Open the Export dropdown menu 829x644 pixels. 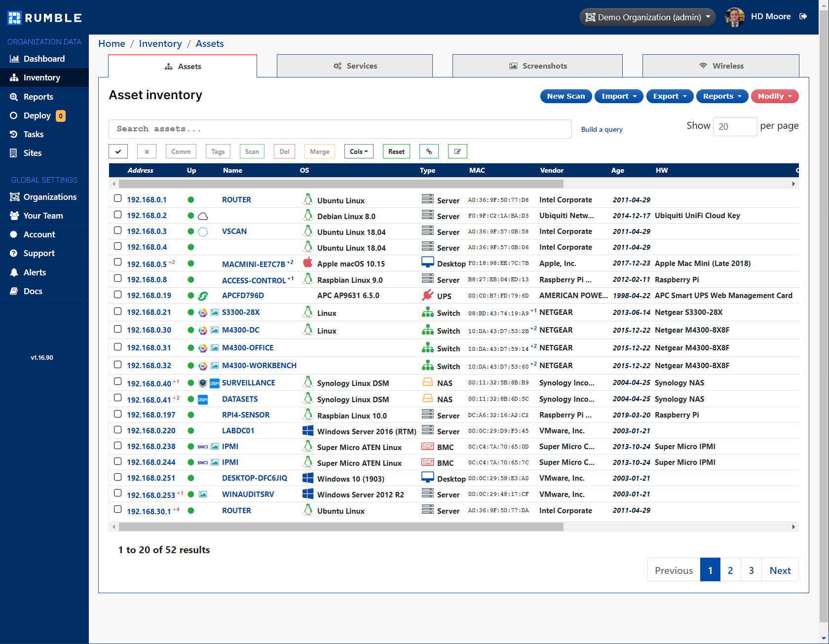(x=670, y=96)
